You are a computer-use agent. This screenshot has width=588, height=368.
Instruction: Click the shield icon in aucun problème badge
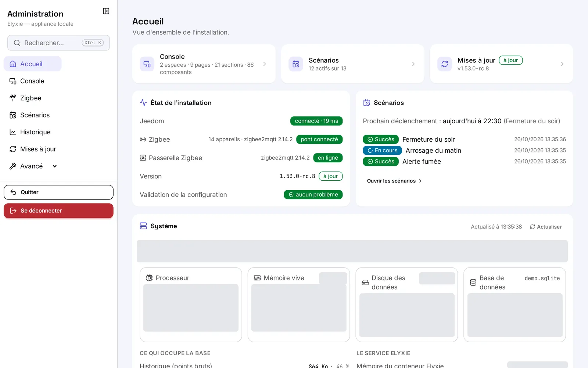[x=291, y=195]
